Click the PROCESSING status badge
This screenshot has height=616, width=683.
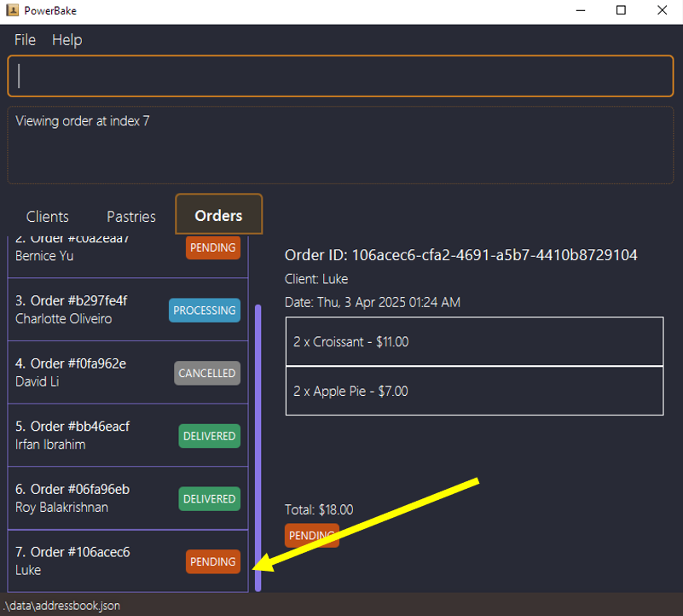point(205,311)
